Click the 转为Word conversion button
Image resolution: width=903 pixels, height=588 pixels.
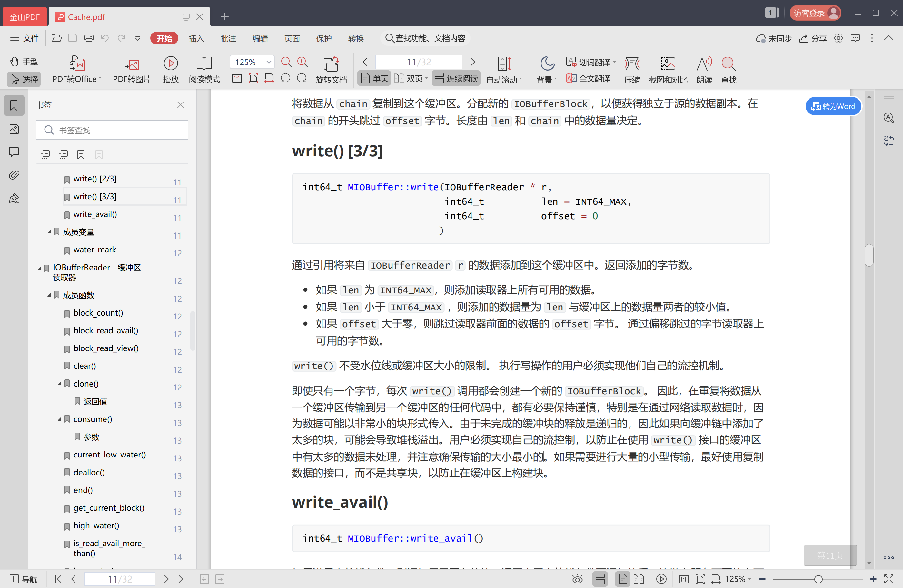click(x=833, y=106)
